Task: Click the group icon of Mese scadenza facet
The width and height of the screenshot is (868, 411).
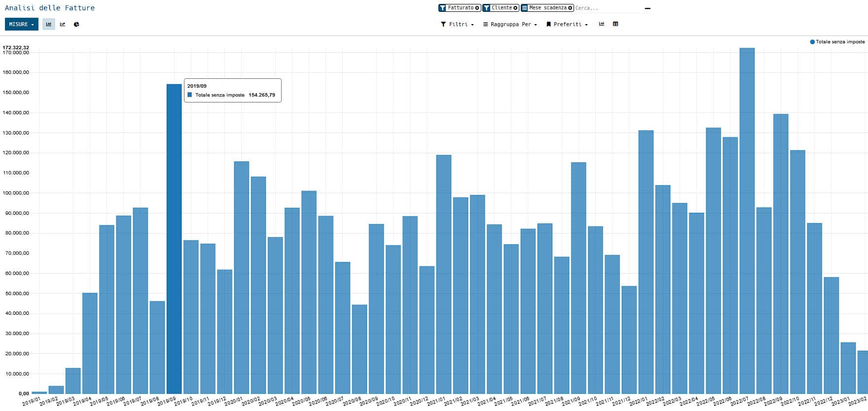Action: click(x=525, y=8)
